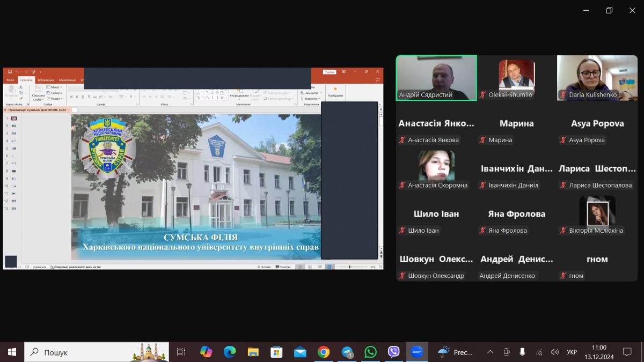Expand hidden system tray icons chevron
This screenshot has width=644, height=362.
point(490,352)
